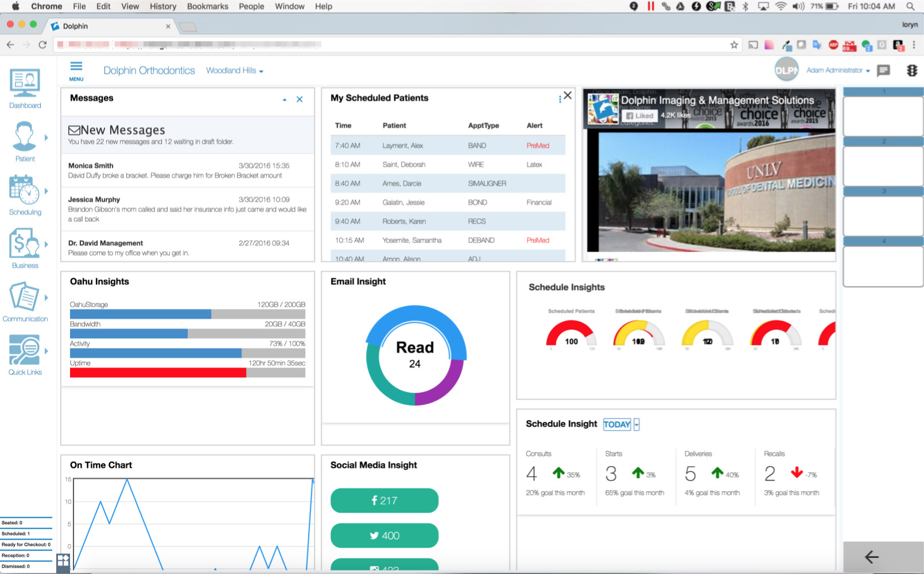Open Jessica Murphy message
The image size is (924, 574).
[188, 209]
